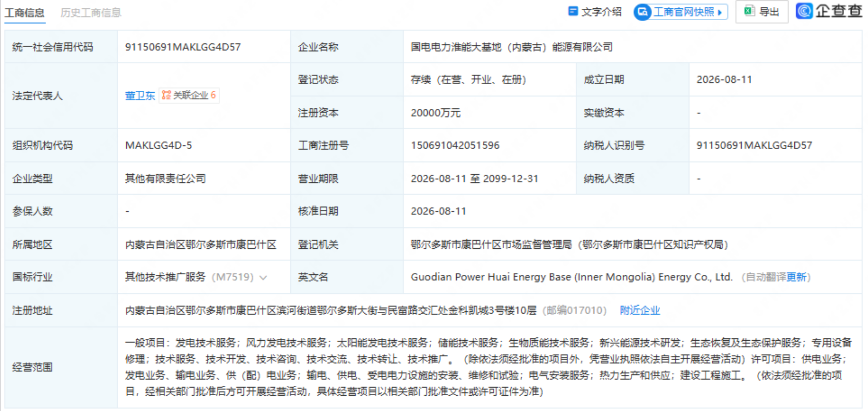Click the 纳税人资质 label

[x=609, y=179]
